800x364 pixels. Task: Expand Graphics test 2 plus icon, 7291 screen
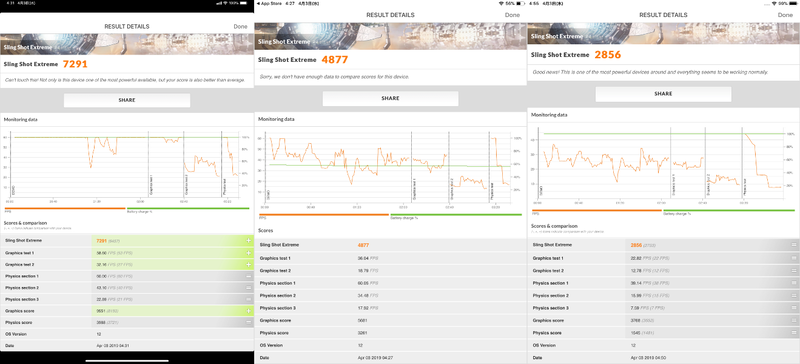click(x=248, y=264)
